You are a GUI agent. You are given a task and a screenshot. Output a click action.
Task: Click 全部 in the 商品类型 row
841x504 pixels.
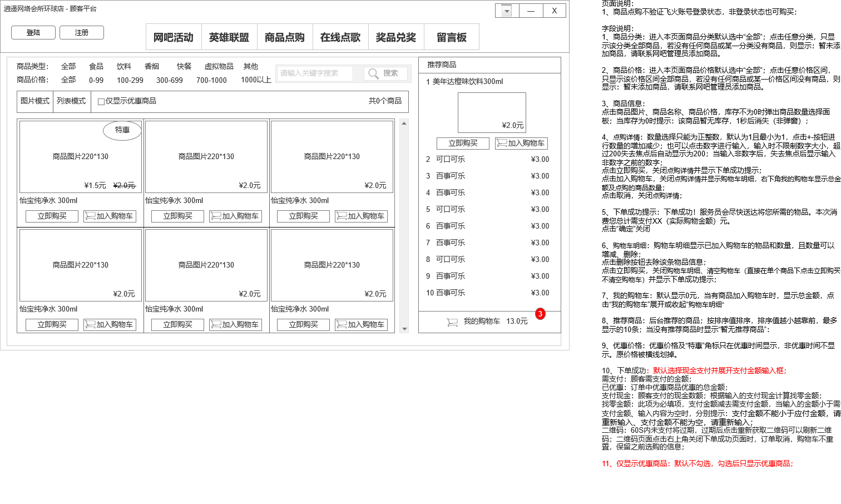point(68,66)
